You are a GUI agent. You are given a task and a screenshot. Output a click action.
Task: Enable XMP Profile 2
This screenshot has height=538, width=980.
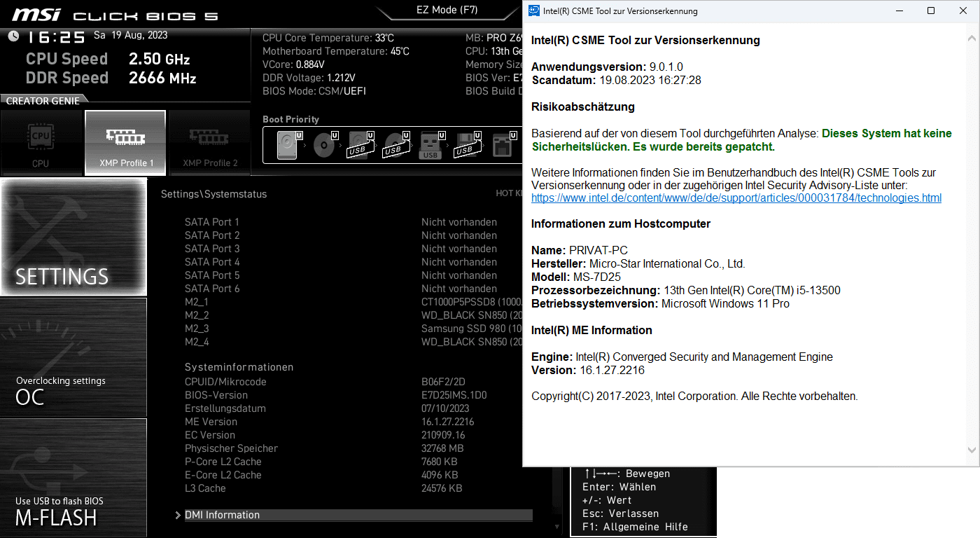pyautogui.click(x=210, y=143)
